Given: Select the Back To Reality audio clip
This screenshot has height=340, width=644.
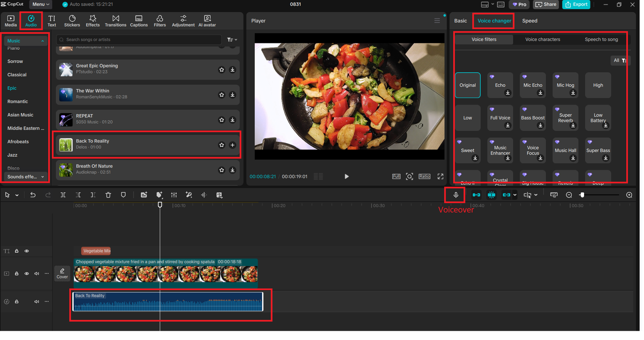Looking at the screenshot, I should pyautogui.click(x=168, y=301).
